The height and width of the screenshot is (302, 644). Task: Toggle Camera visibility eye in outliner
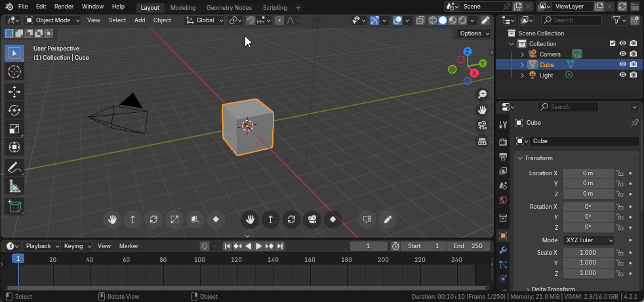pyautogui.click(x=622, y=54)
